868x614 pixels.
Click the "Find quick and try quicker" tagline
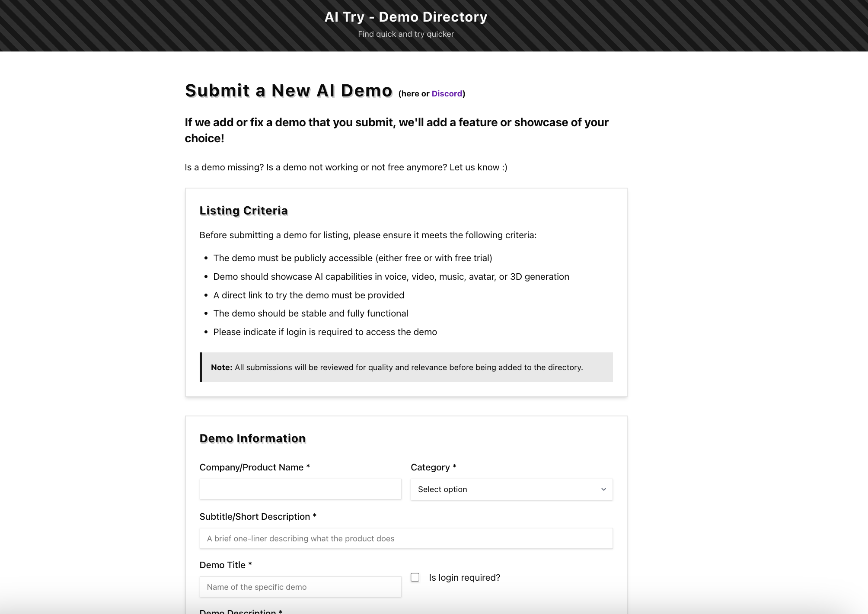(405, 34)
